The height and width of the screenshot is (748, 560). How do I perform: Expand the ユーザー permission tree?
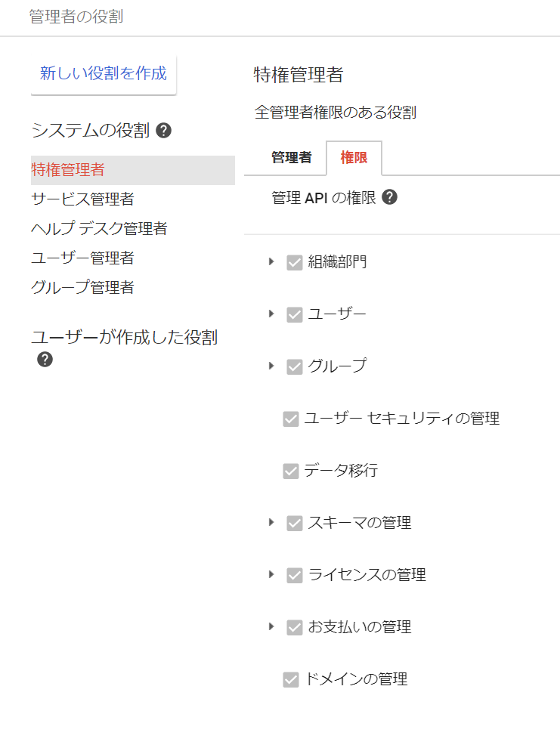tap(271, 314)
